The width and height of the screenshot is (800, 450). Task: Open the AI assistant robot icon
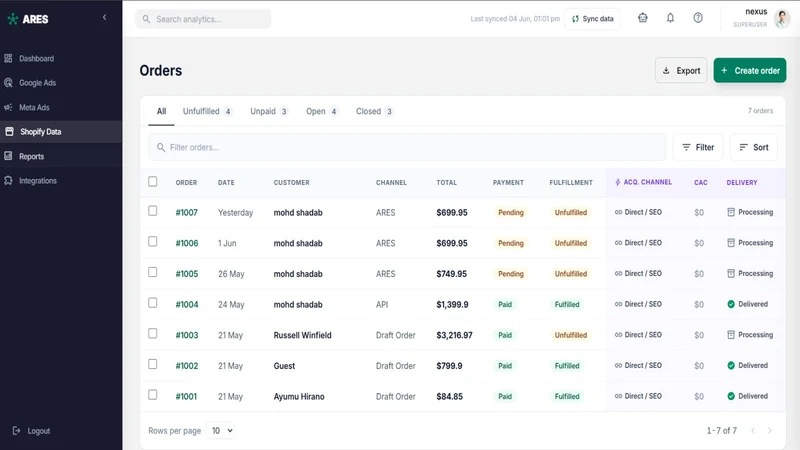(643, 18)
